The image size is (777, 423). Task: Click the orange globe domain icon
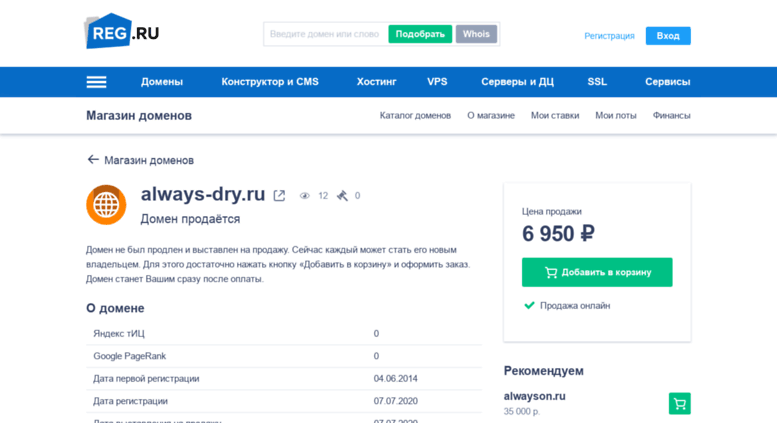pos(106,205)
